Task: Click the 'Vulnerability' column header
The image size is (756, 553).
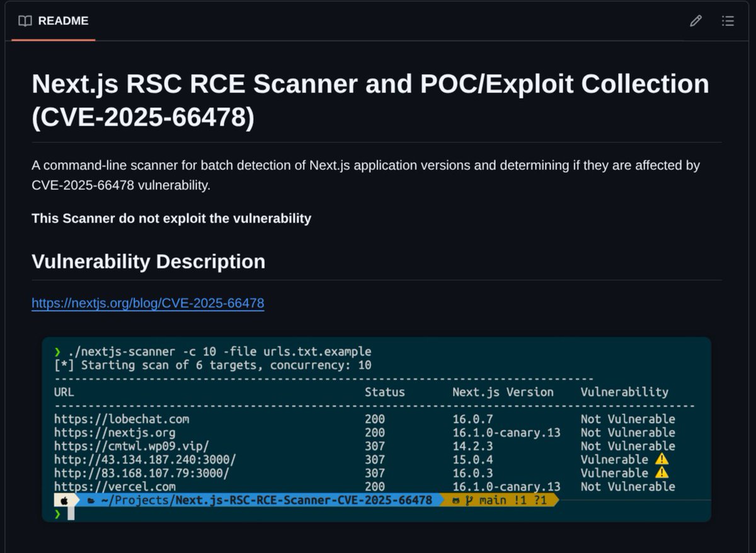Action: [x=624, y=392]
